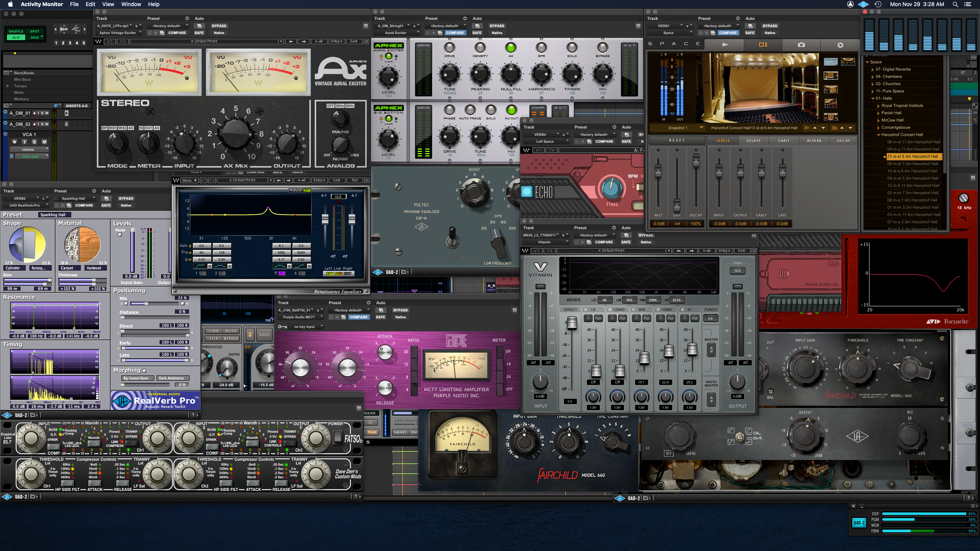
Task: Open the auto read automation dropdown
Action: (x=32, y=156)
